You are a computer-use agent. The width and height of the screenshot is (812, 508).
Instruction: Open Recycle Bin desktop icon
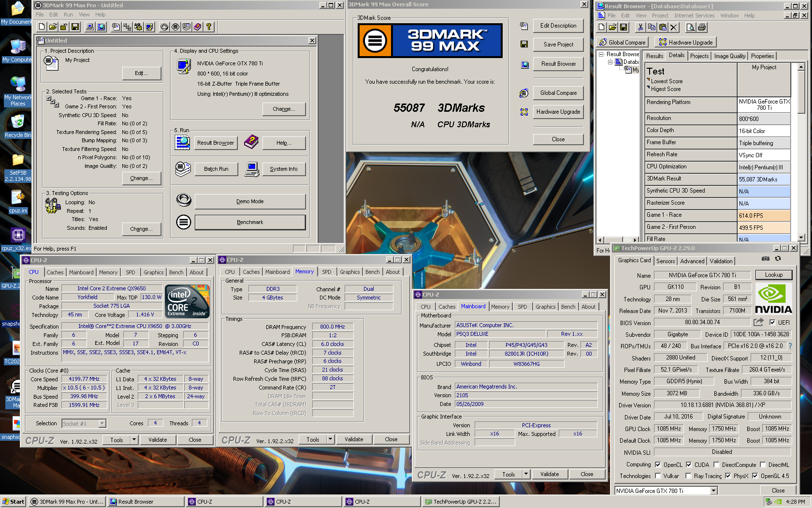pyautogui.click(x=18, y=126)
